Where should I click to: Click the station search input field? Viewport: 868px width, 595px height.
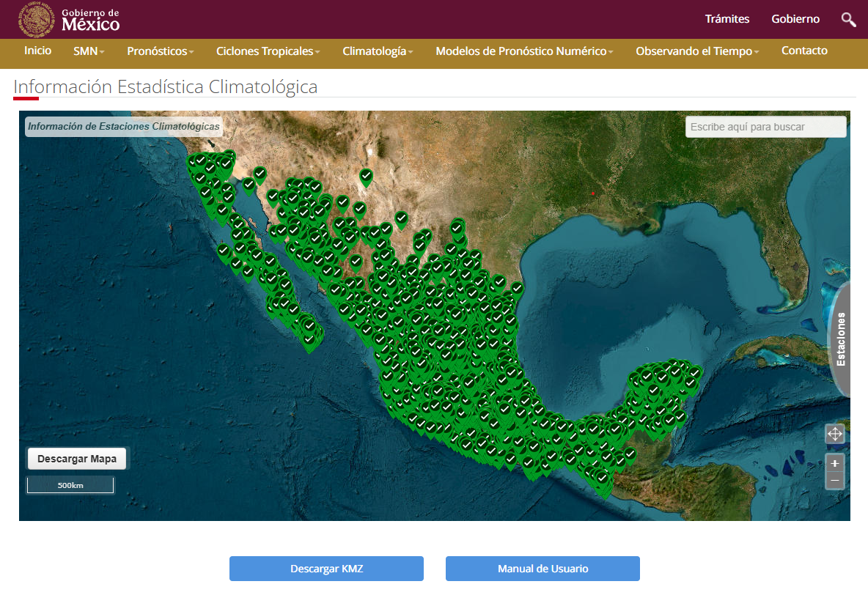(765, 127)
